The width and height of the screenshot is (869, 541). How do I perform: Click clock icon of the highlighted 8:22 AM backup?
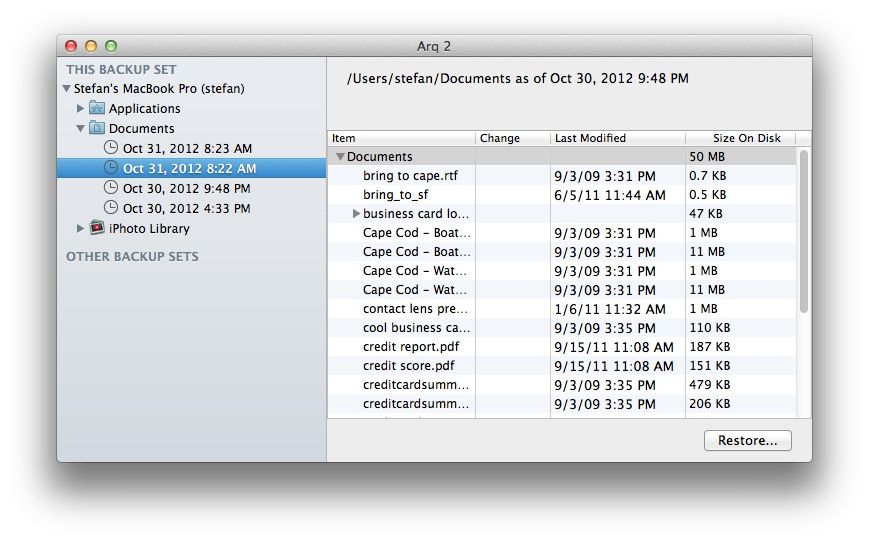pyautogui.click(x=111, y=168)
